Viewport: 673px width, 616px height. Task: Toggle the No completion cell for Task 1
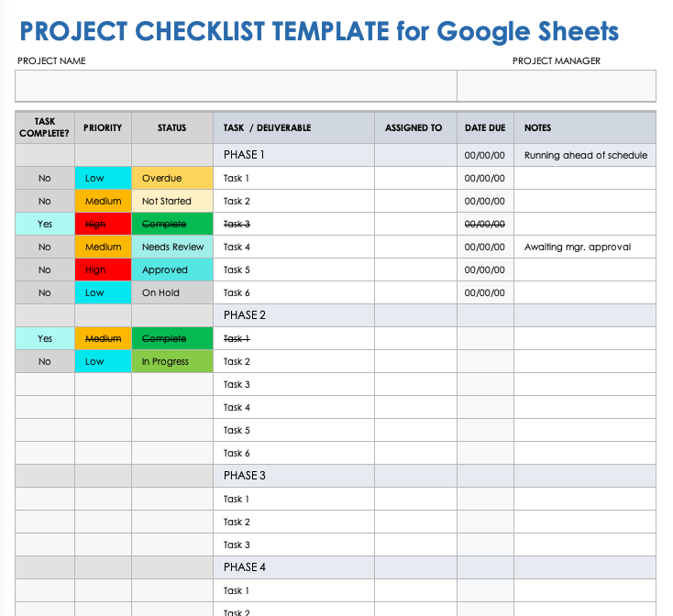pos(45,179)
